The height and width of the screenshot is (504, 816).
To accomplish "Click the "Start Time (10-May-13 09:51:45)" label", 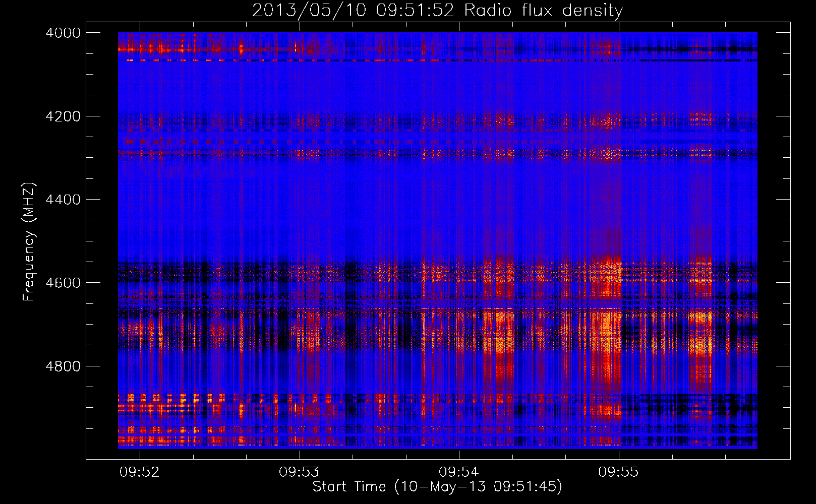I will coord(437,487).
